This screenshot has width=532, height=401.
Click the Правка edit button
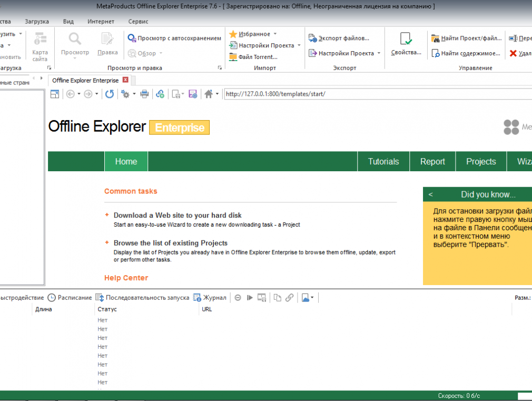107,44
